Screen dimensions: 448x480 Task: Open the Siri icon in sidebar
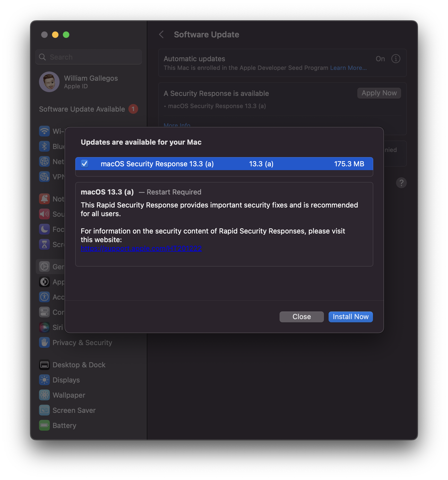[44, 327]
